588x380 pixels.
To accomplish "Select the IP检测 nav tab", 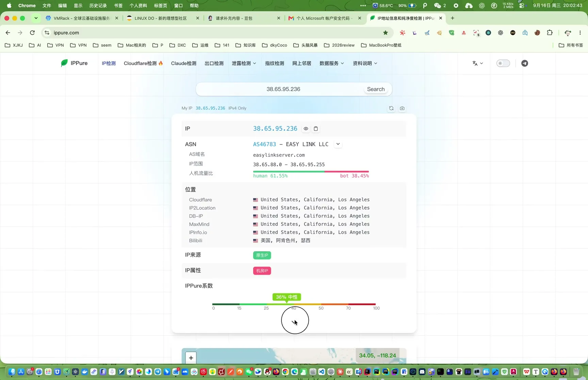I will pos(109,63).
